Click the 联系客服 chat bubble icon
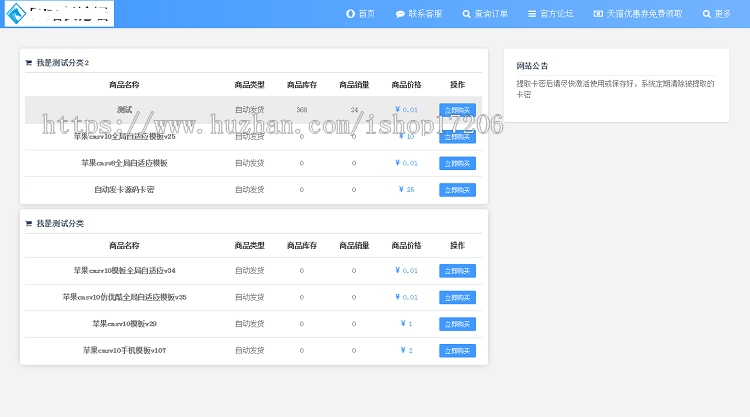The height and width of the screenshot is (417, 750). (400, 14)
